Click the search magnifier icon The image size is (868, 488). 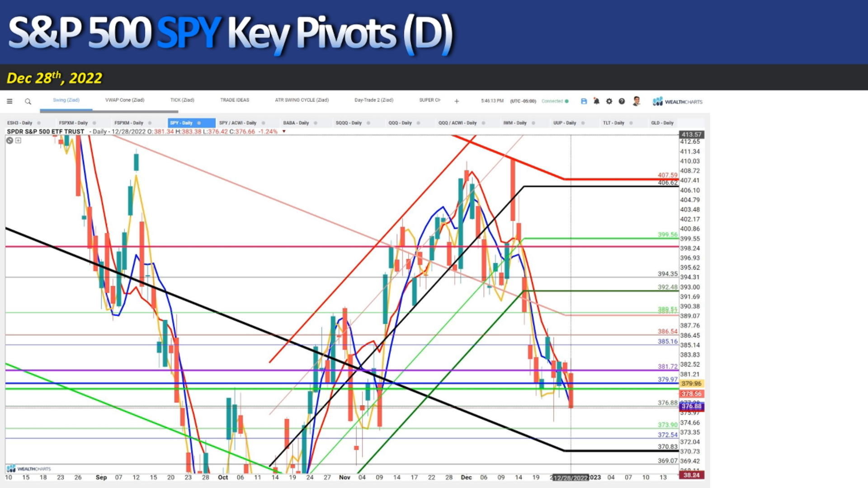pos(28,102)
